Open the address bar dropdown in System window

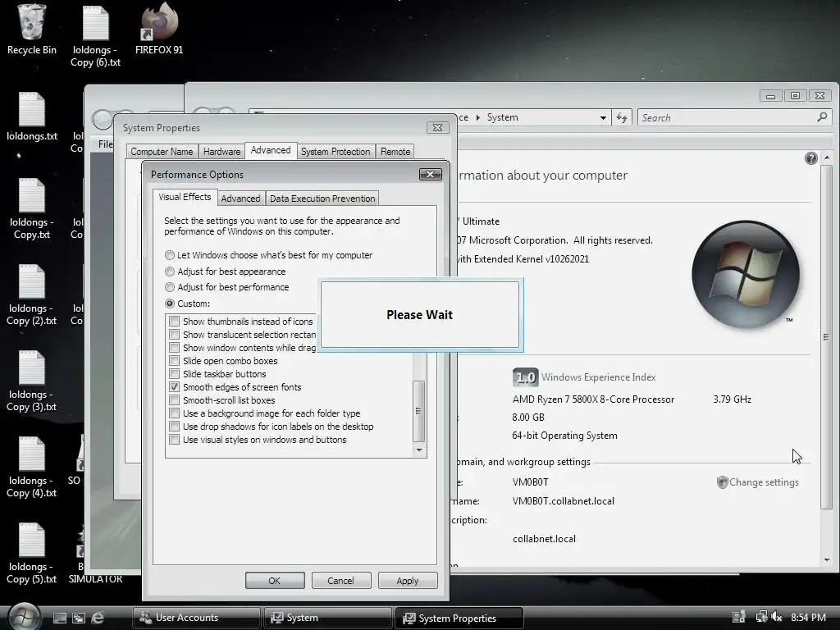click(603, 117)
